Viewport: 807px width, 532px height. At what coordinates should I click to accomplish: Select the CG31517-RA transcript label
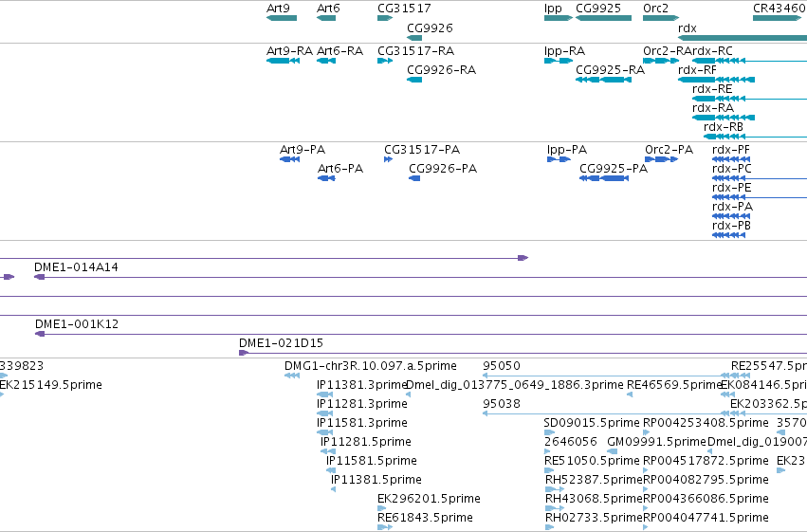click(x=416, y=51)
